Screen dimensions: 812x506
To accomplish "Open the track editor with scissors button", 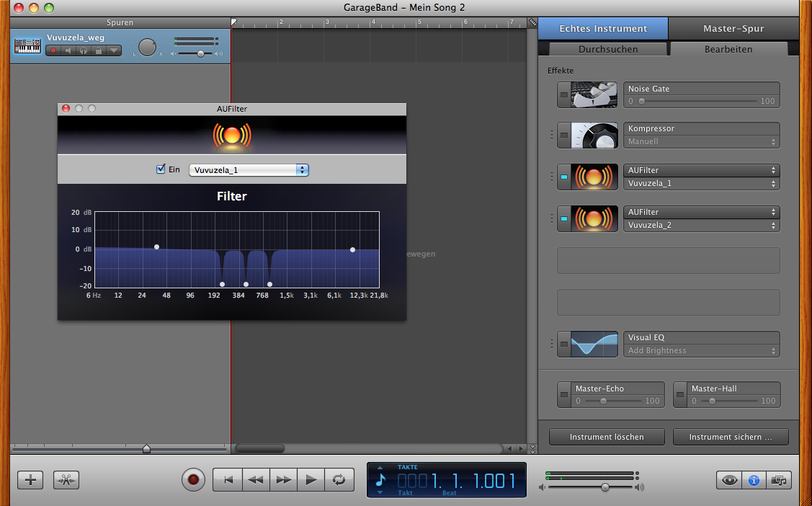I will click(x=66, y=480).
